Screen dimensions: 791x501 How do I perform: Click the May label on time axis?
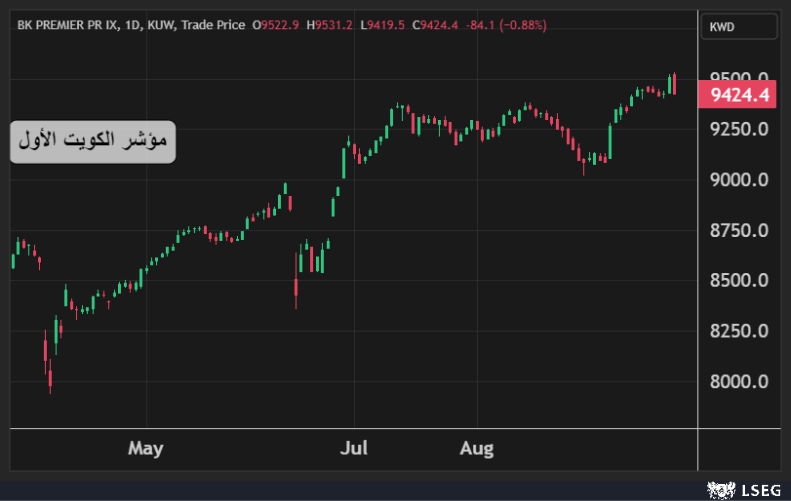pos(145,448)
